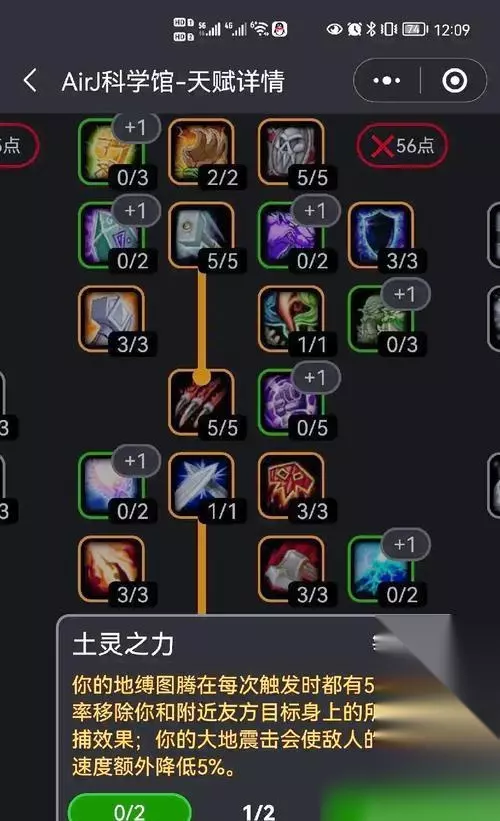Select the green hand talent 1/1
The height and width of the screenshot is (821, 500).
coord(291,319)
